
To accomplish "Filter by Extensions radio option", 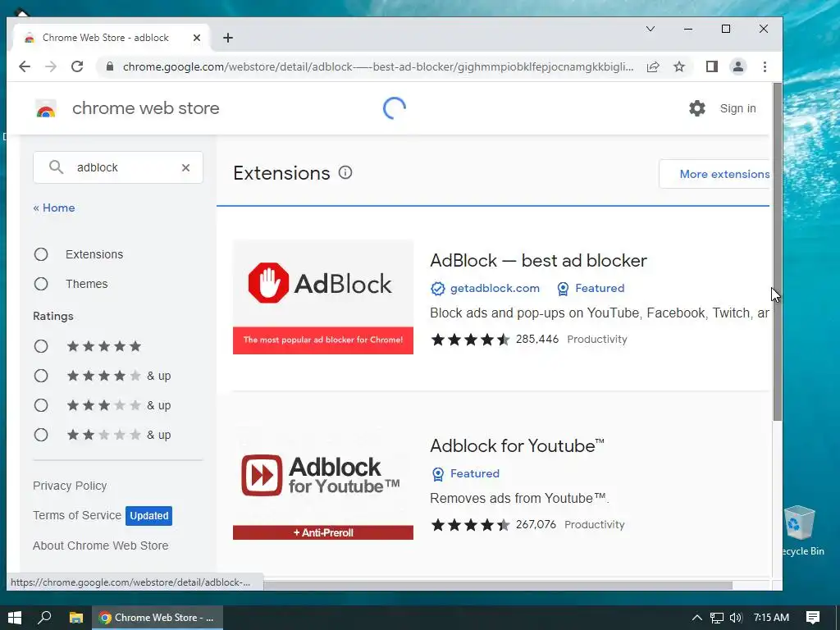I will point(41,254).
